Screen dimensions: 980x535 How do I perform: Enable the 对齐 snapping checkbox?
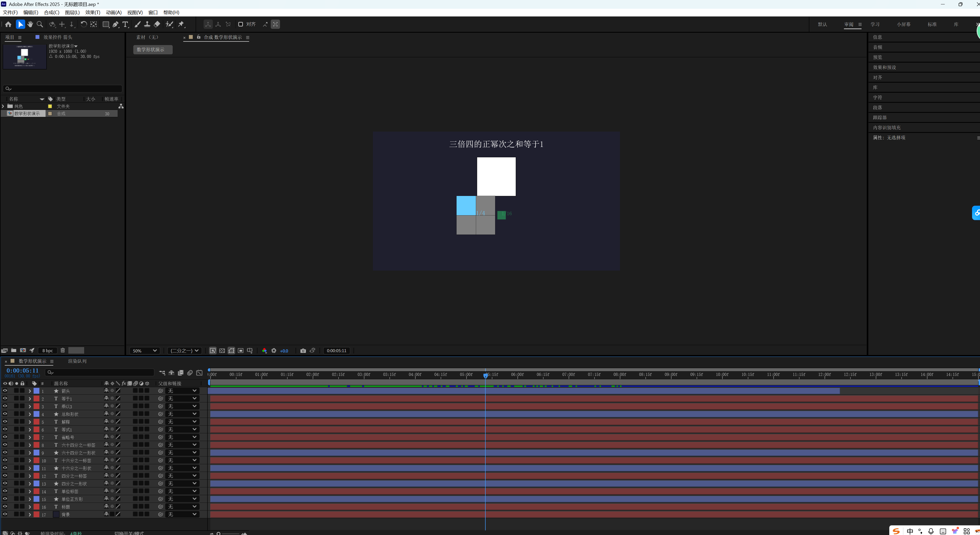[x=240, y=24]
